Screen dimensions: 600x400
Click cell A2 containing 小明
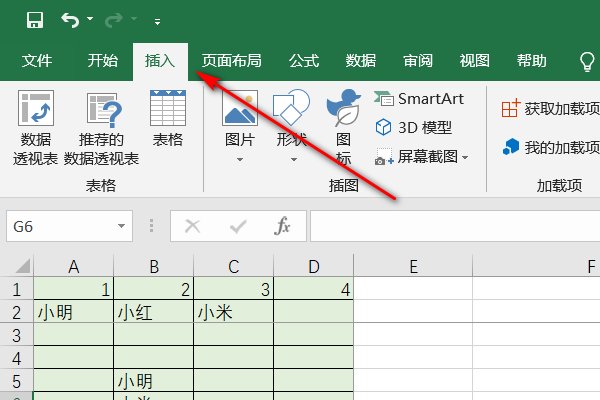coord(74,312)
